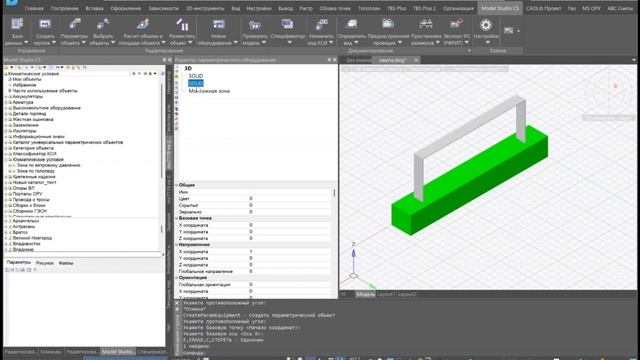Open the 3D-инструменты ribbon tab
The width and height of the screenshot is (640, 360).
[x=205, y=8]
